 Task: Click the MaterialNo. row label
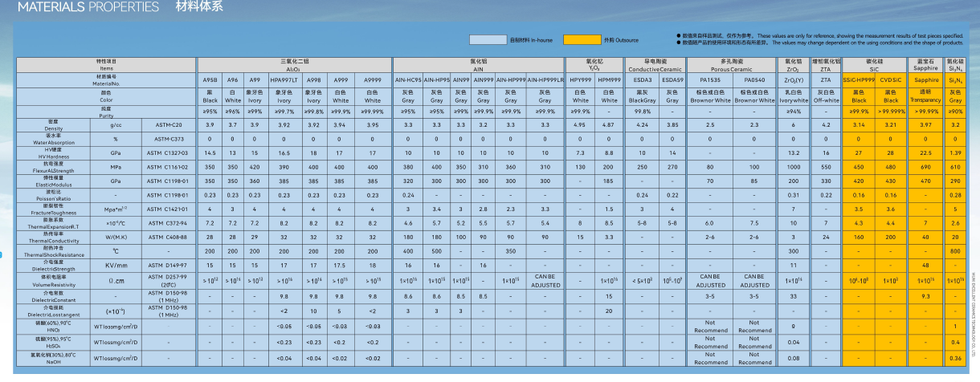(107, 80)
